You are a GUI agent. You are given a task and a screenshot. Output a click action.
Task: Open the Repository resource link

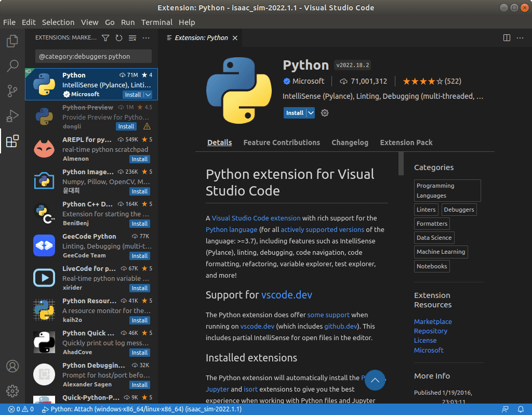pos(431,331)
